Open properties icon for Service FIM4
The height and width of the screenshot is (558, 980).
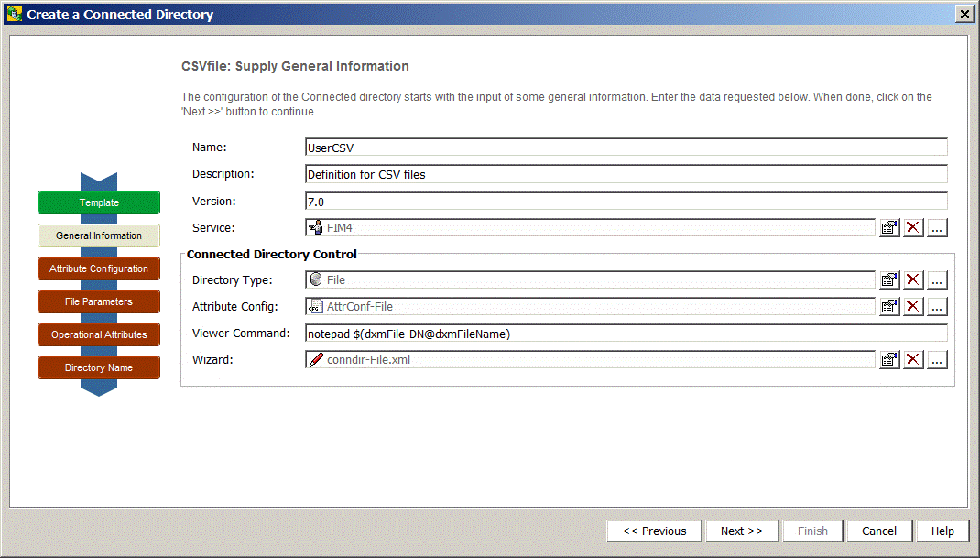click(888, 228)
